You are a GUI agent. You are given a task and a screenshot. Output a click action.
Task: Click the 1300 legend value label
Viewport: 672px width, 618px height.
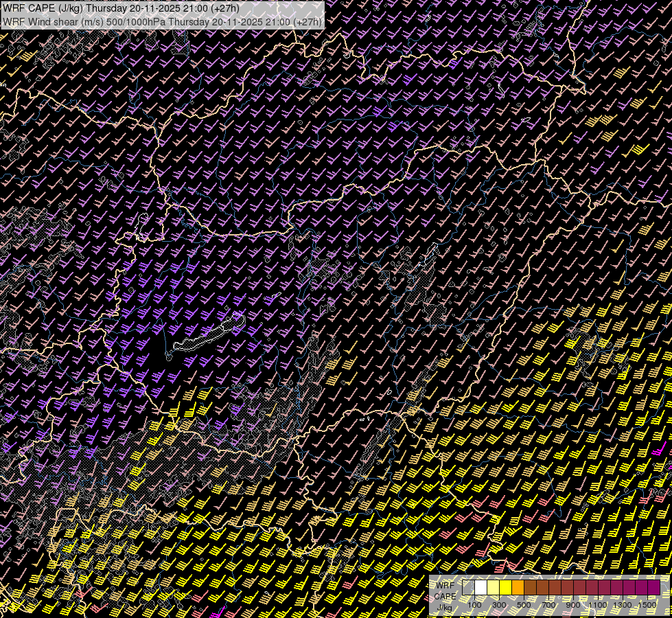coord(623,605)
